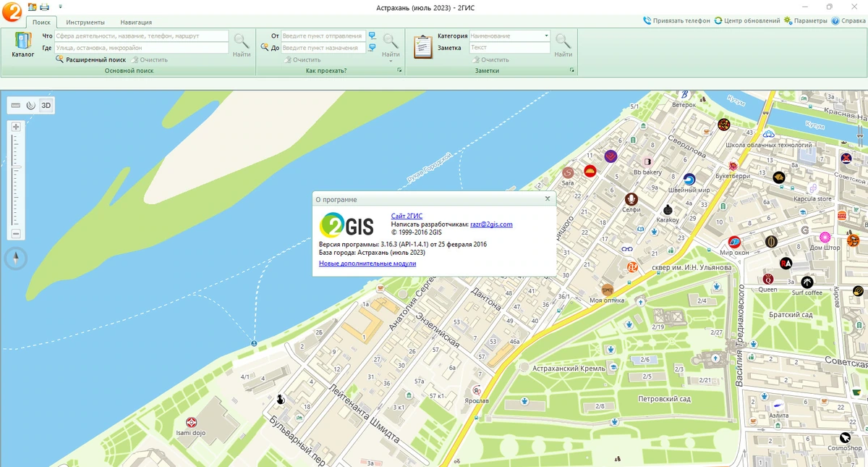Click the Школа облачных технологий marker
Viewport: 868px width, 467px height.
click(x=770, y=134)
